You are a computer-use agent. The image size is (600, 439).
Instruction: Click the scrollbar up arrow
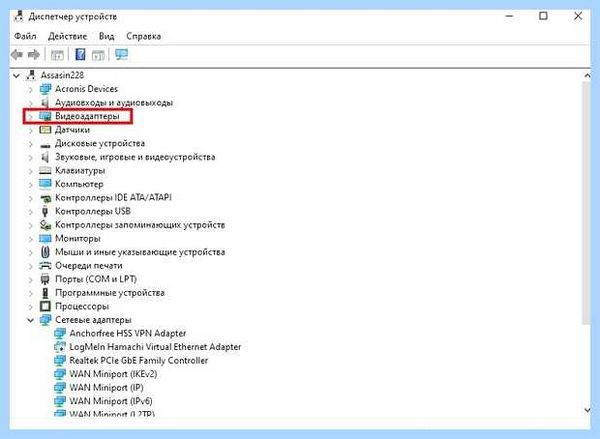pyautogui.click(x=587, y=76)
